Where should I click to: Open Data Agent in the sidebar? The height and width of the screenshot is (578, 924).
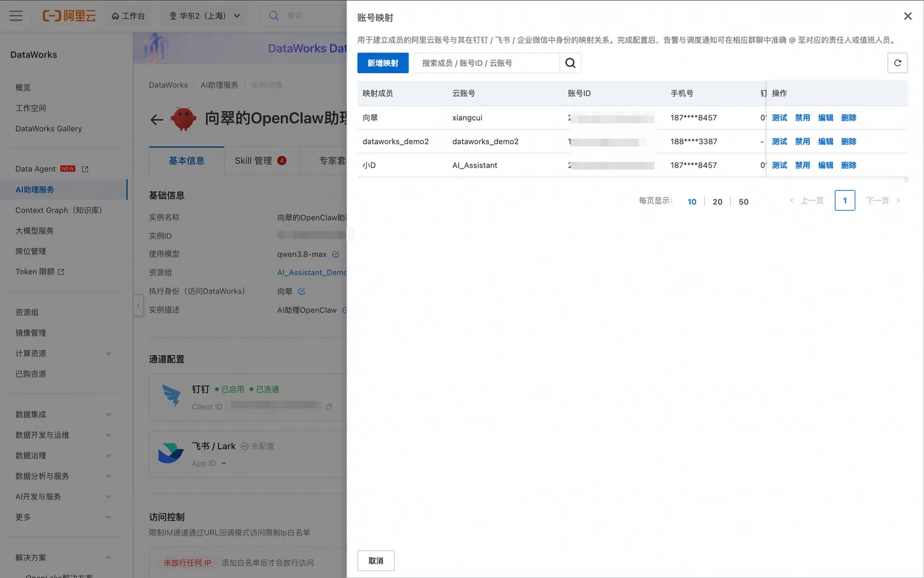pyautogui.click(x=36, y=169)
